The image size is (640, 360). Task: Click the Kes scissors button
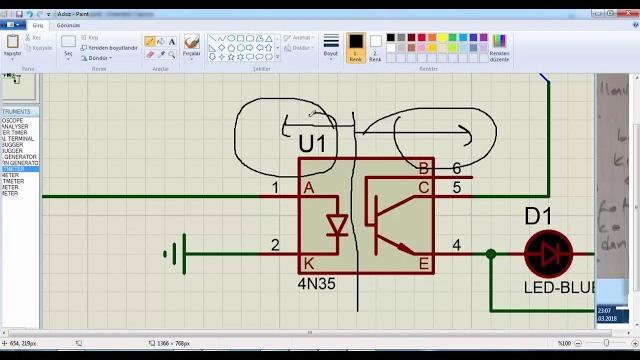point(33,38)
